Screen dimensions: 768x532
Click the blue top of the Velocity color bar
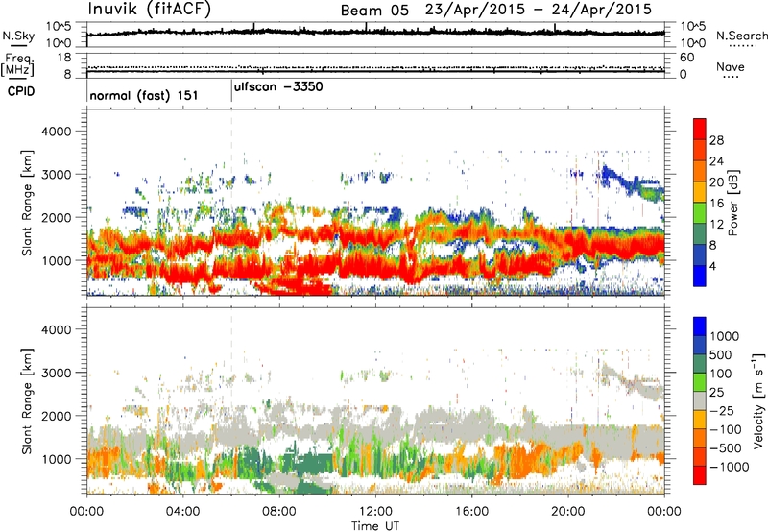(700, 326)
